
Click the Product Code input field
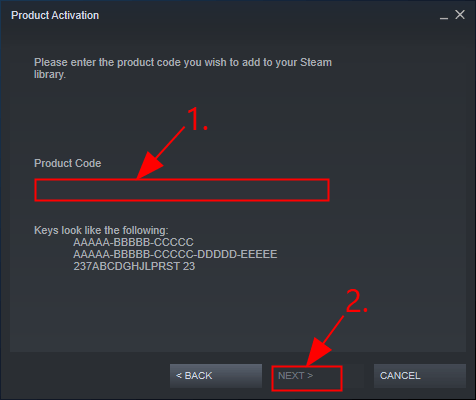182,190
